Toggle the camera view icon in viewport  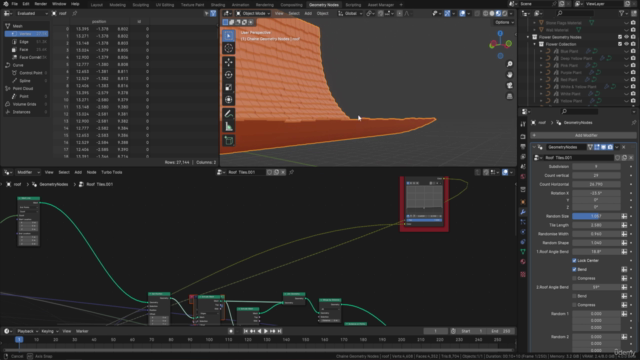coord(509,85)
